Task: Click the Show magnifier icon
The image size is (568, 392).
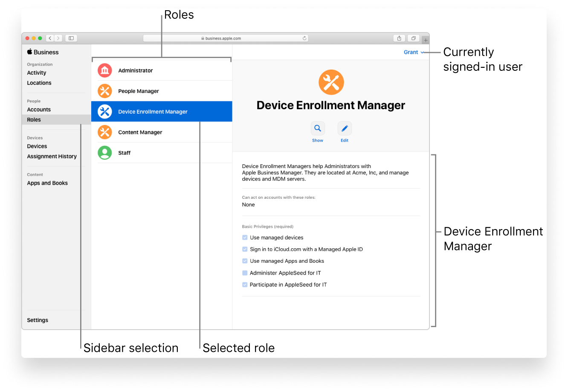Action: (318, 128)
